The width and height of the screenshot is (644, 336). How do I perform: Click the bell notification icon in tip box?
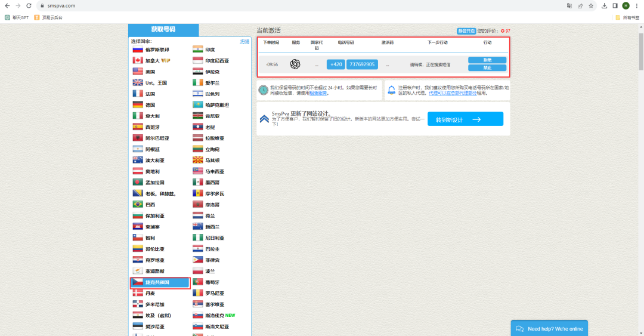coord(391,90)
